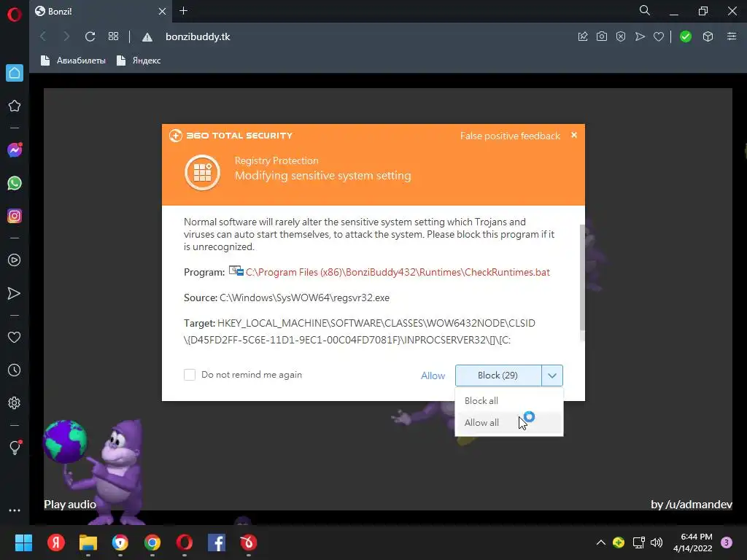Open the My Flow arrow icon in the sidebar
The image size is (747, 560).
(x=15, y=293)
